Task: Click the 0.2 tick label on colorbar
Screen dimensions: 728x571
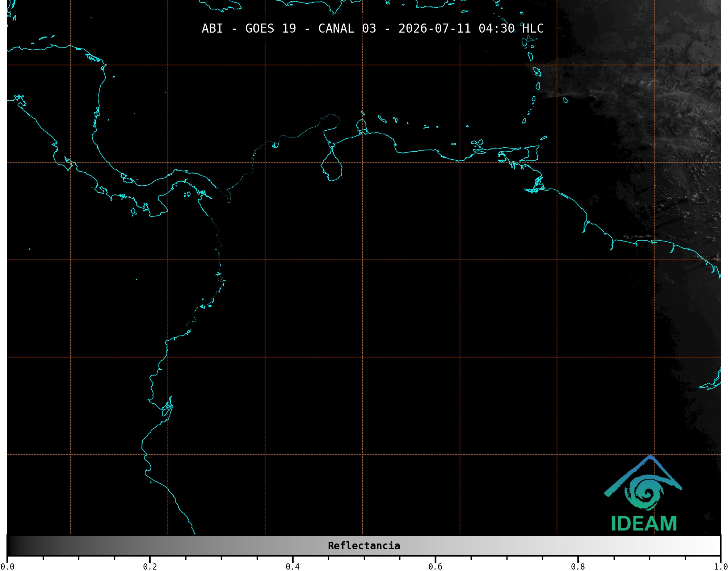Action: coord(150,567)
